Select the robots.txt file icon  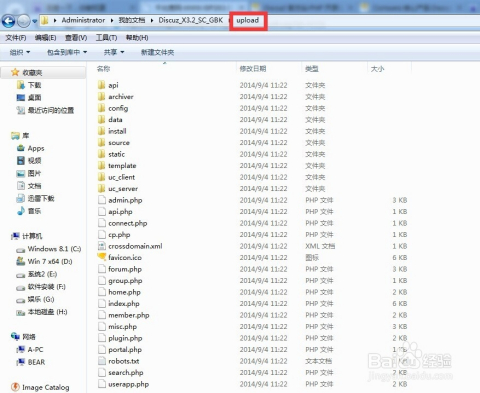pyautogui.click(x=102, y=361)
